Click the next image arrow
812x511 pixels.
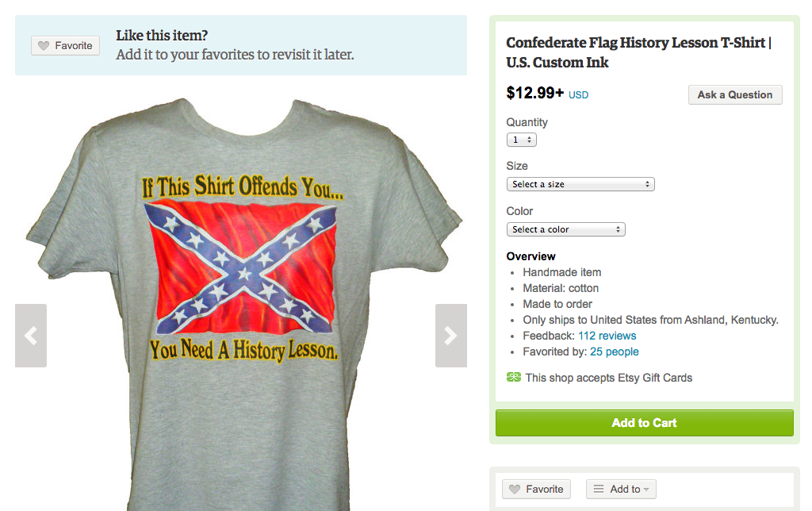[x=450, y=336]
